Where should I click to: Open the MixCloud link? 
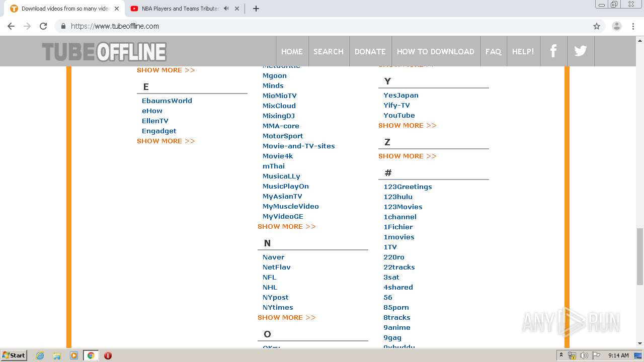click(x=279, y=106)
